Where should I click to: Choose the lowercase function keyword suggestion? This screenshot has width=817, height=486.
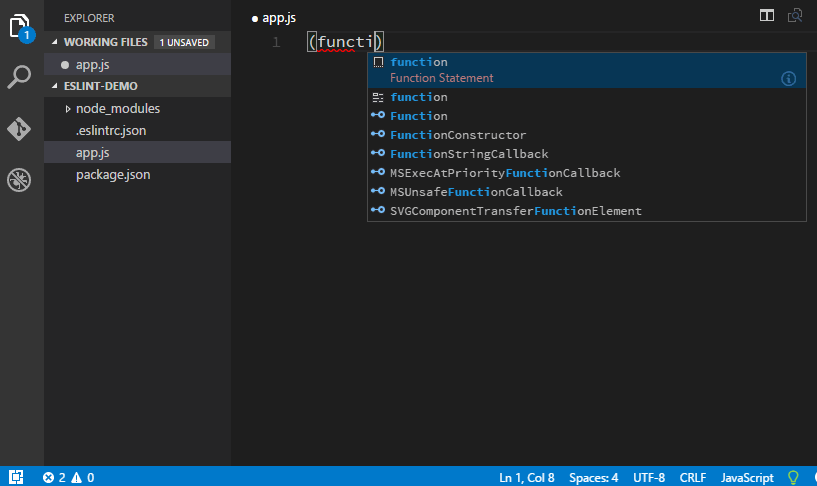[x=587, y=97]
